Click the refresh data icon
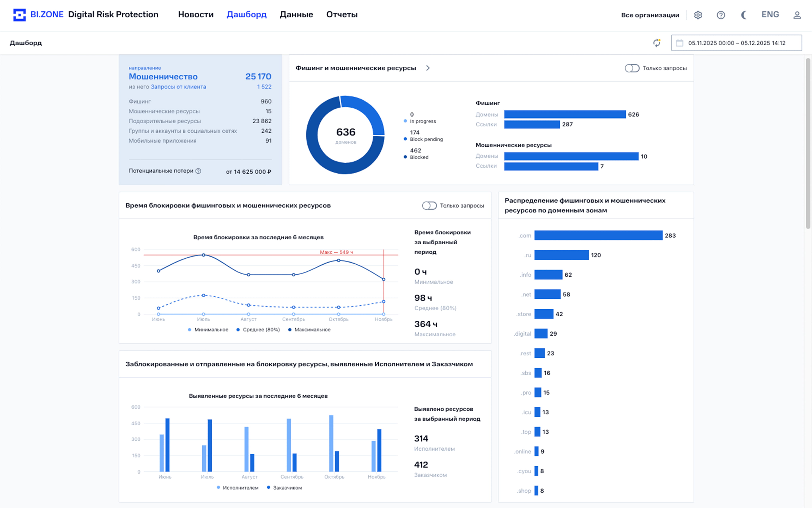The image size is (812, 508). tap(657, 43)
